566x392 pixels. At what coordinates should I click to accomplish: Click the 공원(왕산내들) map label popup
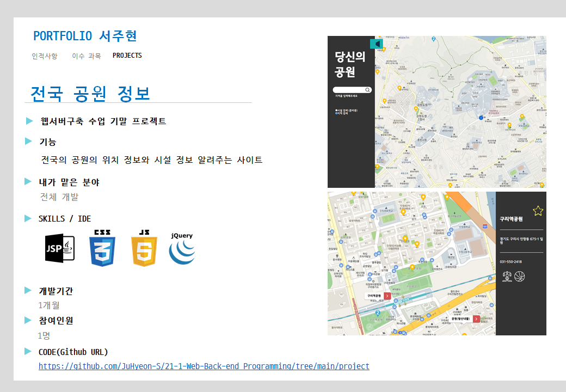(x=464, y=318)
